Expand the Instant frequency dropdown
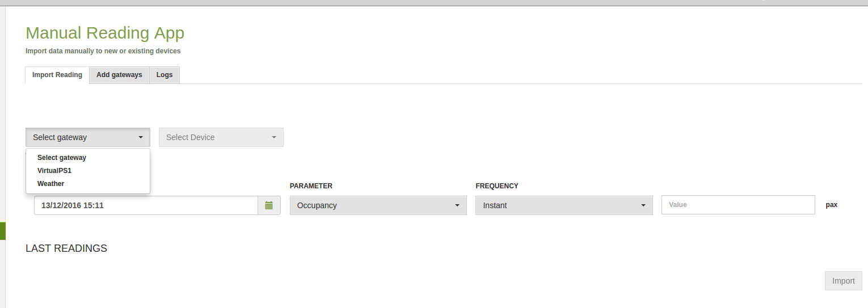 pos(563,205)
